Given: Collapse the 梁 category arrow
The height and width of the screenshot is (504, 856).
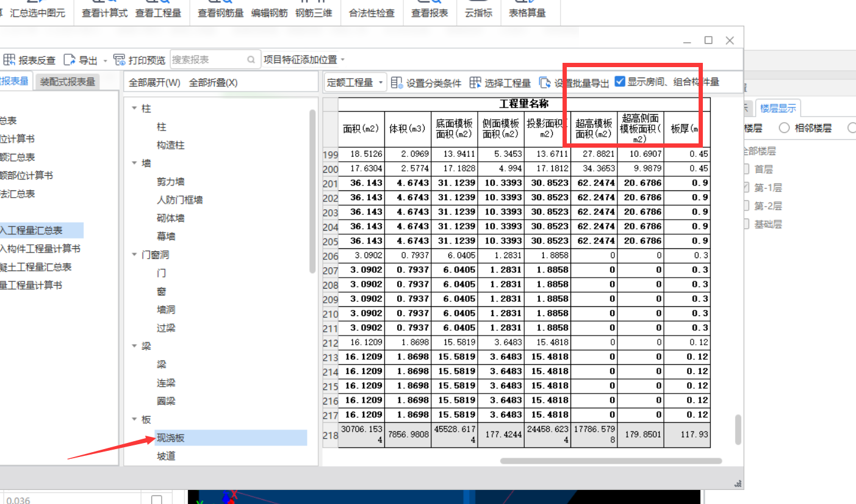Looking at the screenshot, I should pyautogui.click(x=134, y=347).
